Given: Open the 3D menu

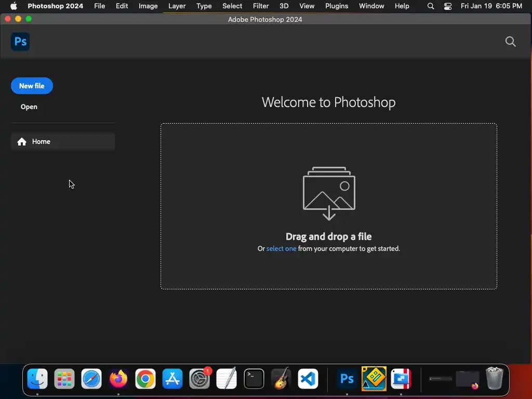Looking at the screenshot, I should [284, 6].
